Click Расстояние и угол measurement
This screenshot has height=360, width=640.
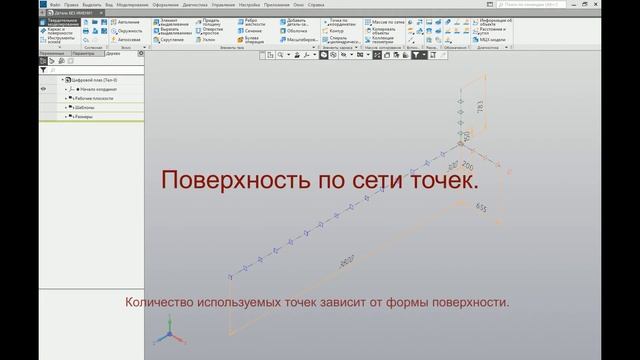point(489,31)
